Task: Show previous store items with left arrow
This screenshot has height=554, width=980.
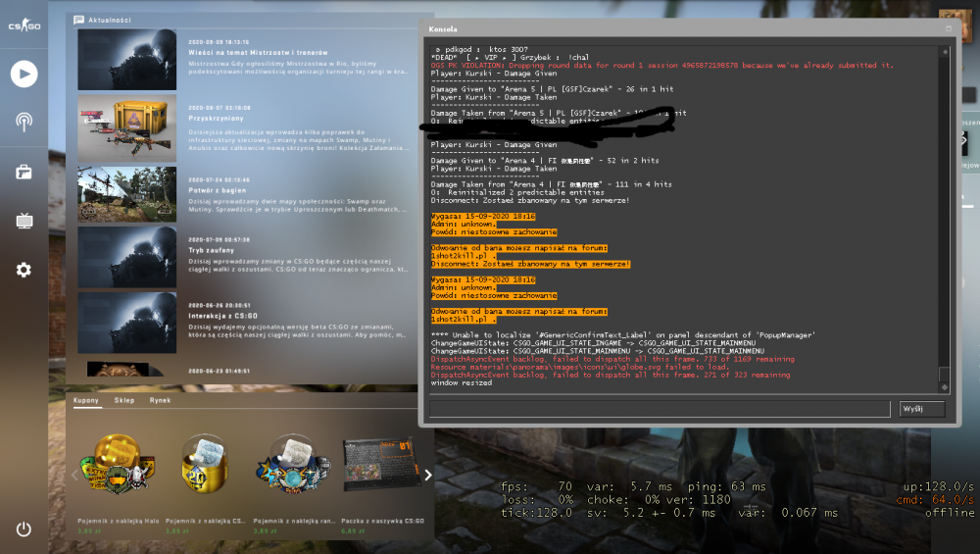Action: pos(74,476)
